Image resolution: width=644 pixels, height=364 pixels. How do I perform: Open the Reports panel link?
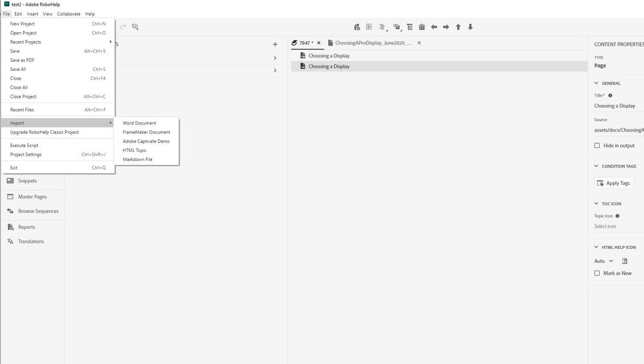pyautogui.click(x=26, y=227)
